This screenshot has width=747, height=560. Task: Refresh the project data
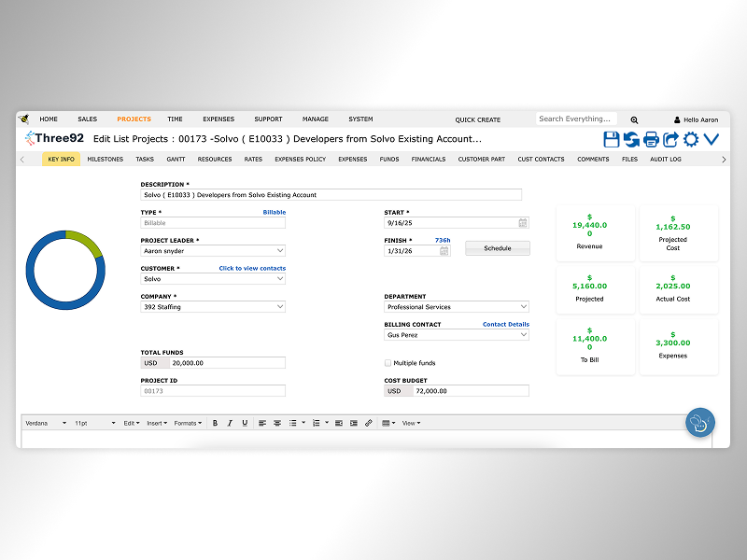631,138
